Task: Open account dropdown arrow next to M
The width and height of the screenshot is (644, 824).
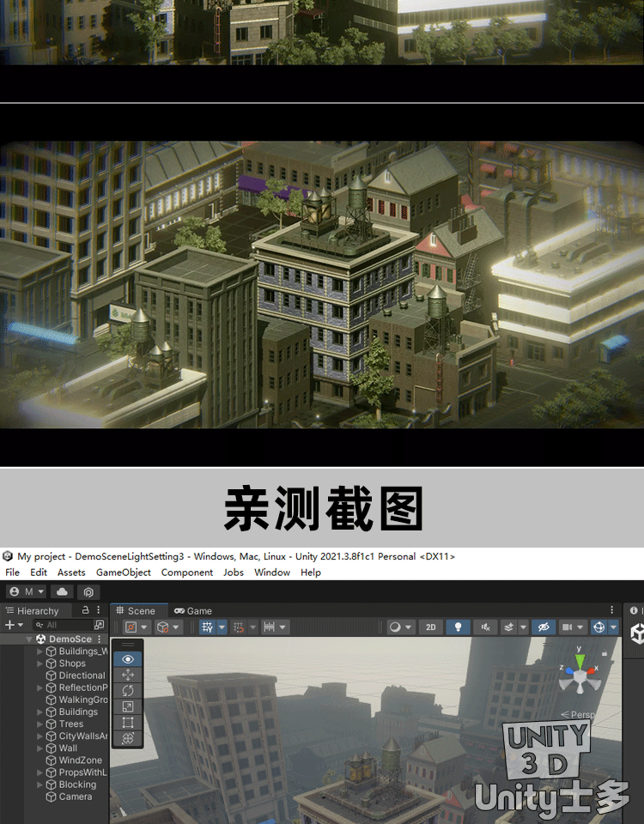Action: pos(41,591)
